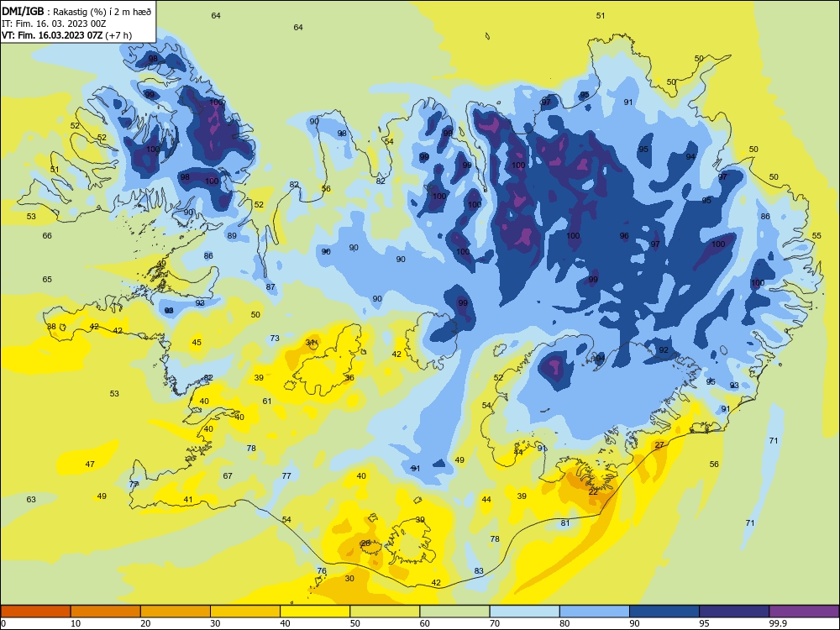This screenshot has width=840, height=630.
Task: Click the humidity value "83" on the map
Action: pyautogui.click(x=479, y=570)
